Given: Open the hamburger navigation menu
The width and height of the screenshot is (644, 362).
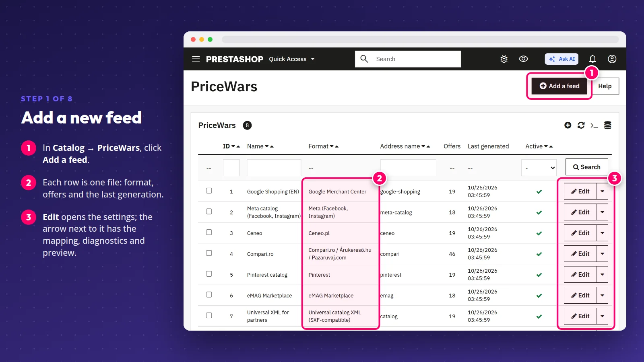Looking at the screenshot, I should [196, 59].
